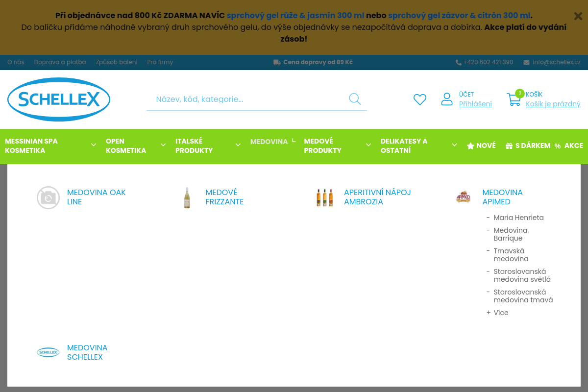Open O nás page
Viewport: 588px width, 392px height.
[16, 62]
